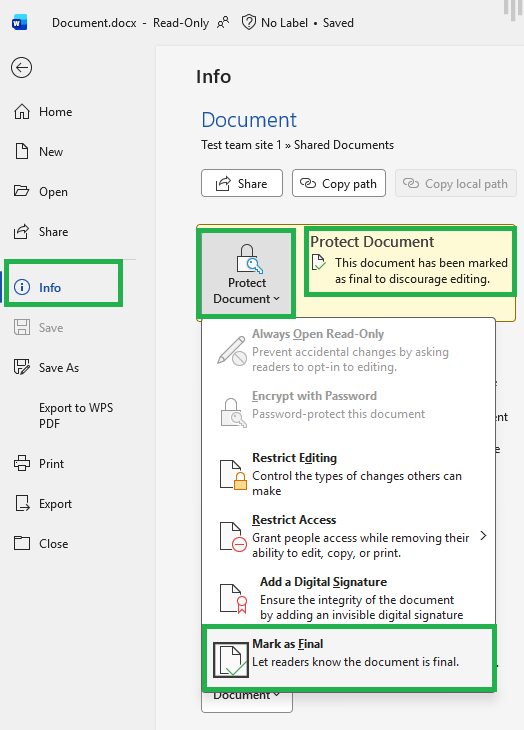
Task: Expand the Restrict Access submenu arrow
Action: pyautogui.click(x=484, y=536)
